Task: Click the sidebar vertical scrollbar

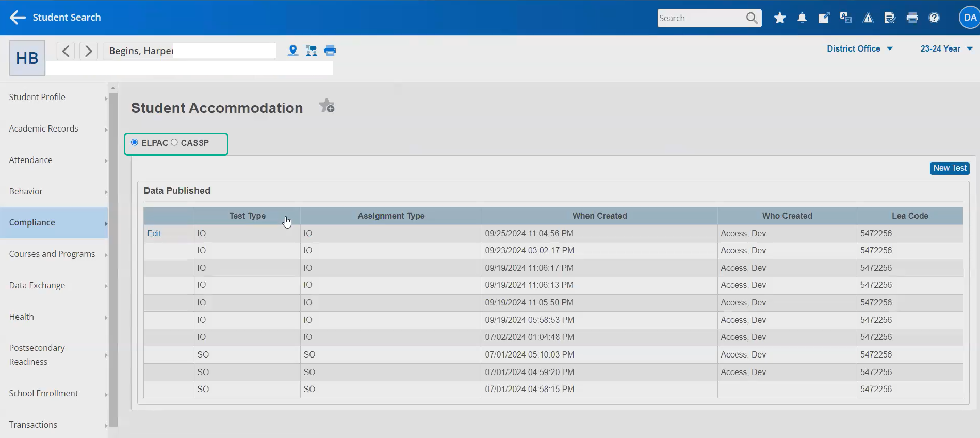Action: coord(113,258)
